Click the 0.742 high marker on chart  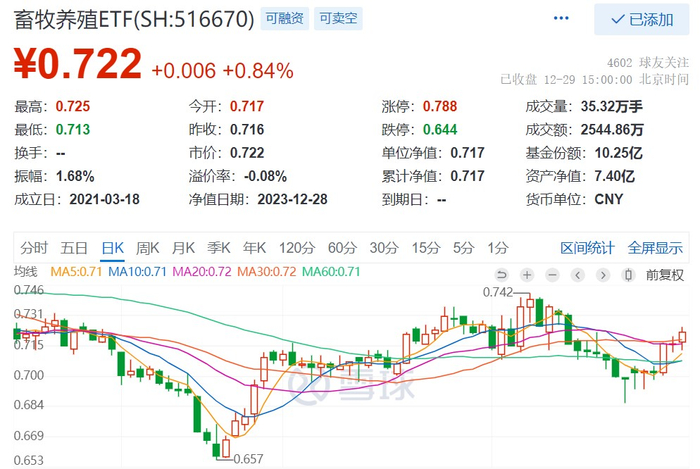[498, 292]
